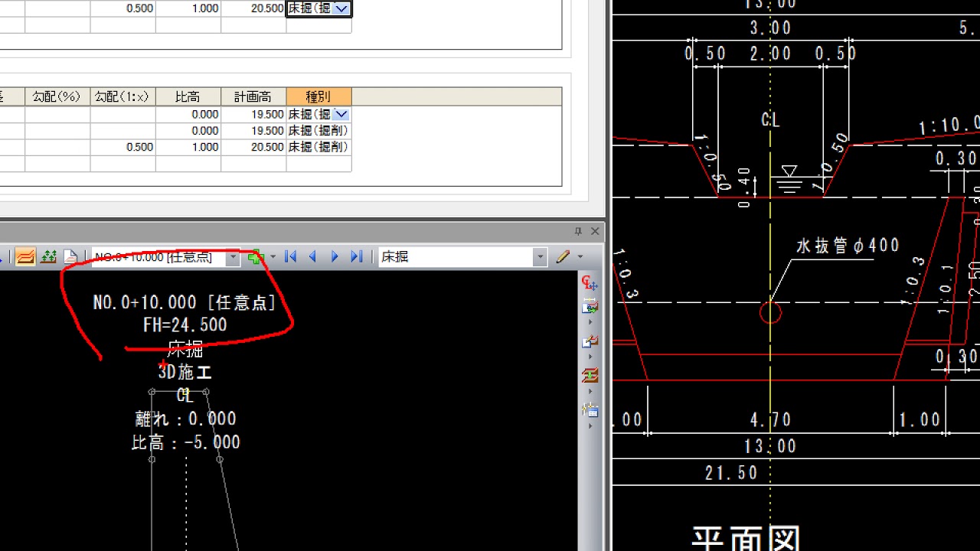Click the 比高 column header
This screenshot has width=980, height=551.
coord(188,97)
